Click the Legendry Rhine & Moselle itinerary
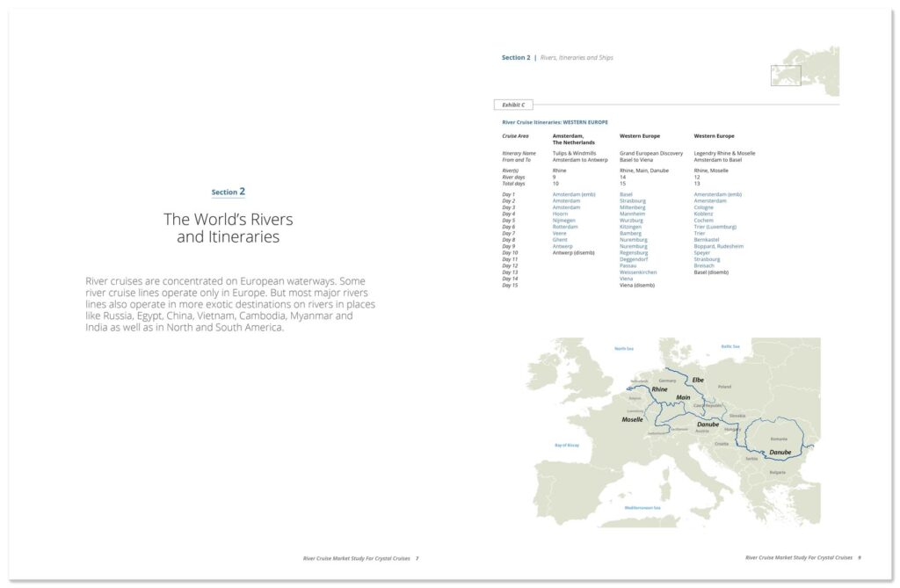Image resolution: width=900 pixels, height=588 pixels. click(x=726, y=152)
